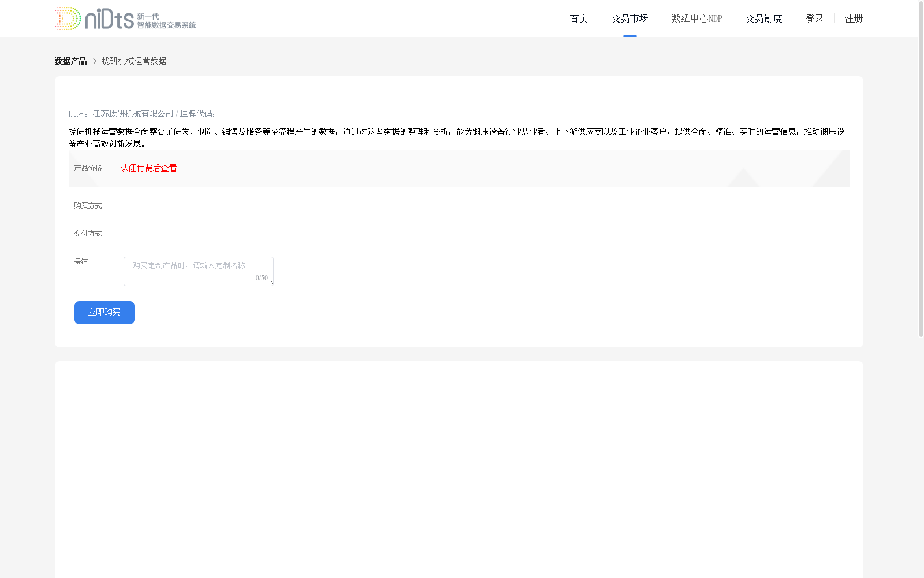Viewport: 924px width, 578px height.
Task: Click the page vertical scrollbar
Action: tap(921, 169)
